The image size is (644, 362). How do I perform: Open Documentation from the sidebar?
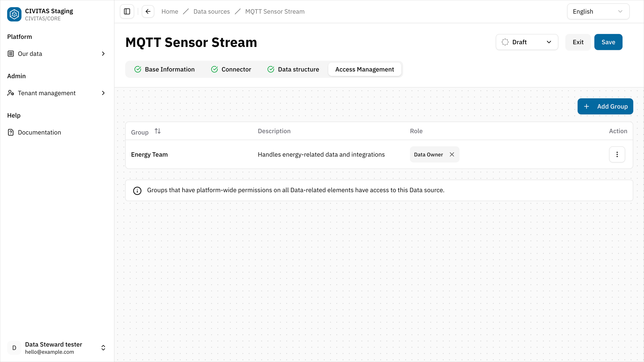[x=39, y=133]
